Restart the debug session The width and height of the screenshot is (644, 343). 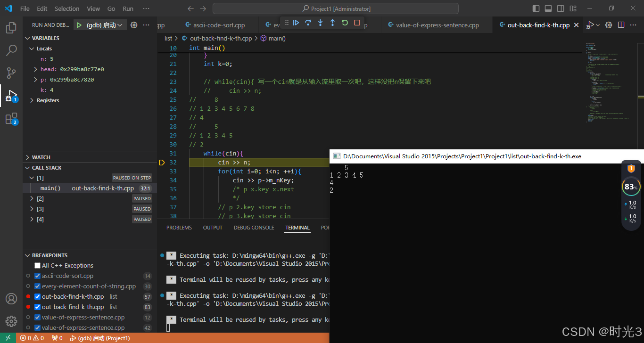pyautogui.click(x=345, y=23)
